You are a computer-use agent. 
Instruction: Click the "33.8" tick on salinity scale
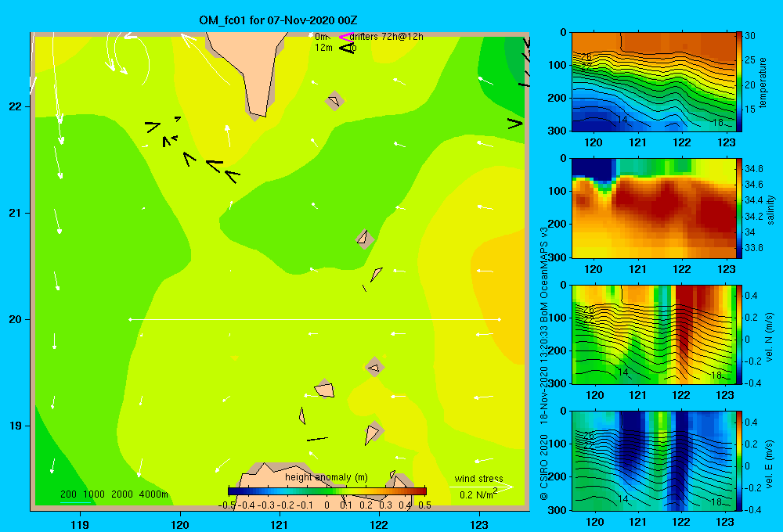[x=753, y=248]
